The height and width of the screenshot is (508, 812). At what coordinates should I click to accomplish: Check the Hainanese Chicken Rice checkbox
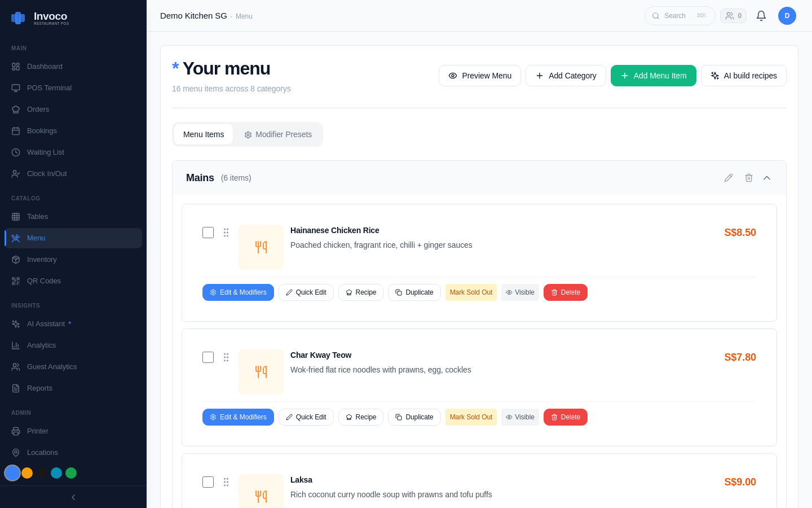208,232
